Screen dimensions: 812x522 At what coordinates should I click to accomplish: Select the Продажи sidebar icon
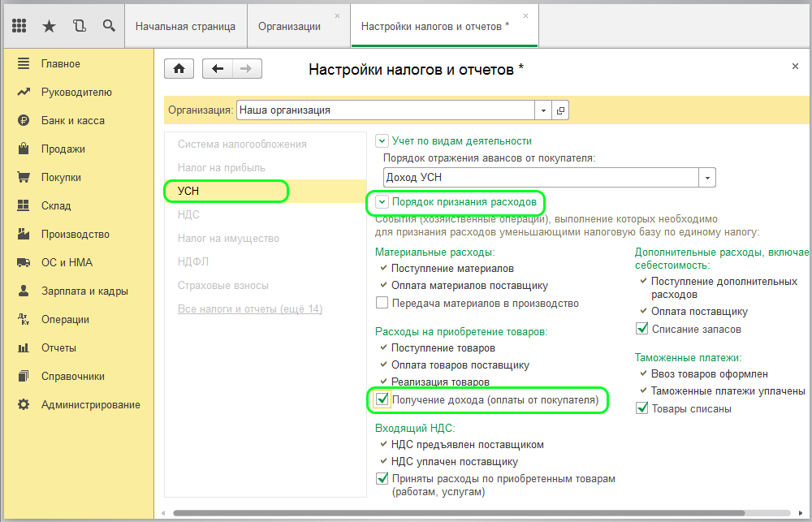(22, 148)
